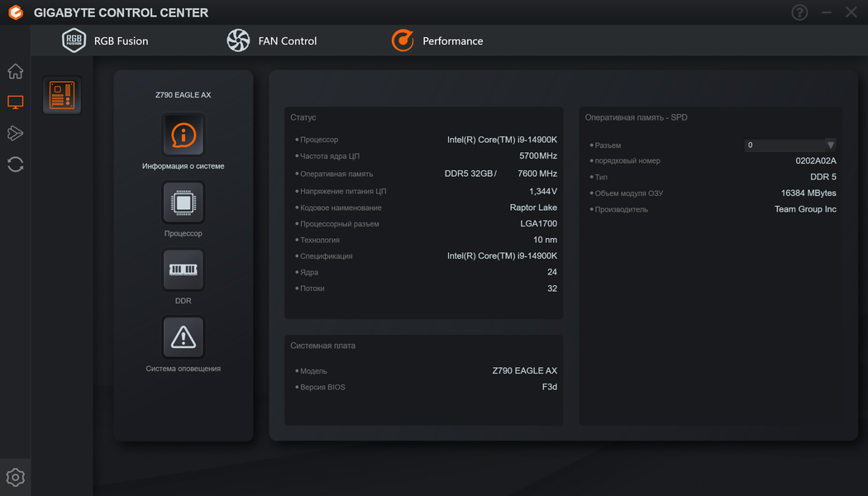Open the Performance tab
Viewport: 868px width, 496px height.
pyautogui.click(x=437, y=41)
